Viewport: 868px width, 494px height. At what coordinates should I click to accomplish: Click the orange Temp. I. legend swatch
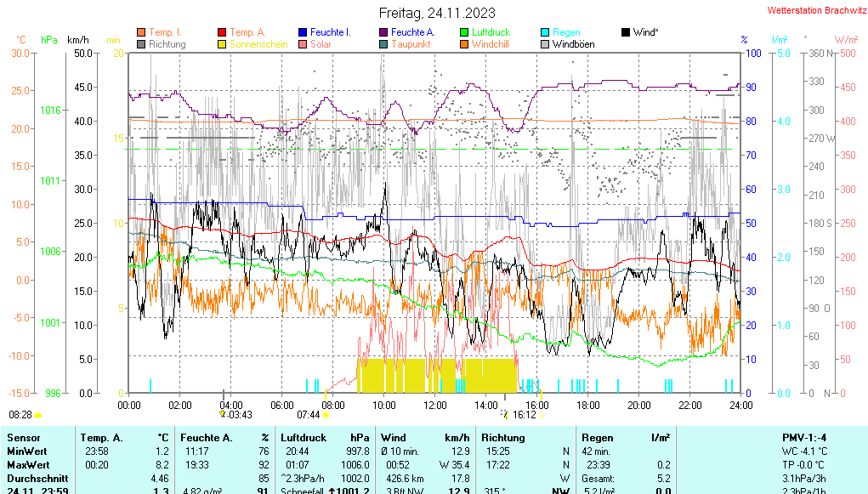coord(141,32)
